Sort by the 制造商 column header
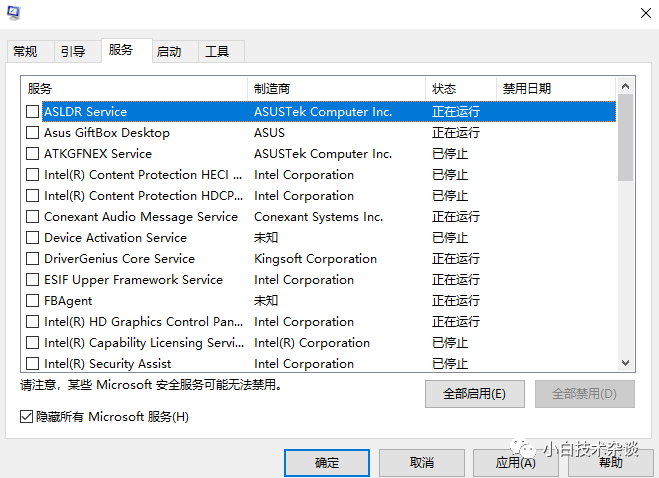 click(x=337, y=89)
